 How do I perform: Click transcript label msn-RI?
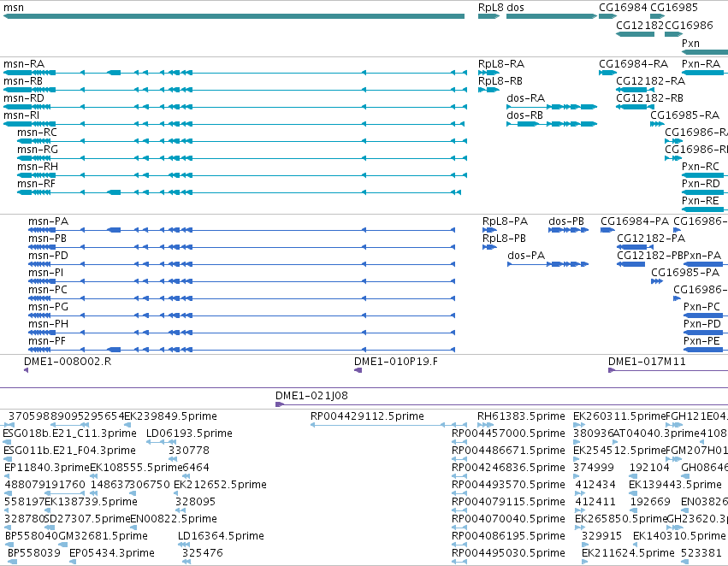(21, 115)
